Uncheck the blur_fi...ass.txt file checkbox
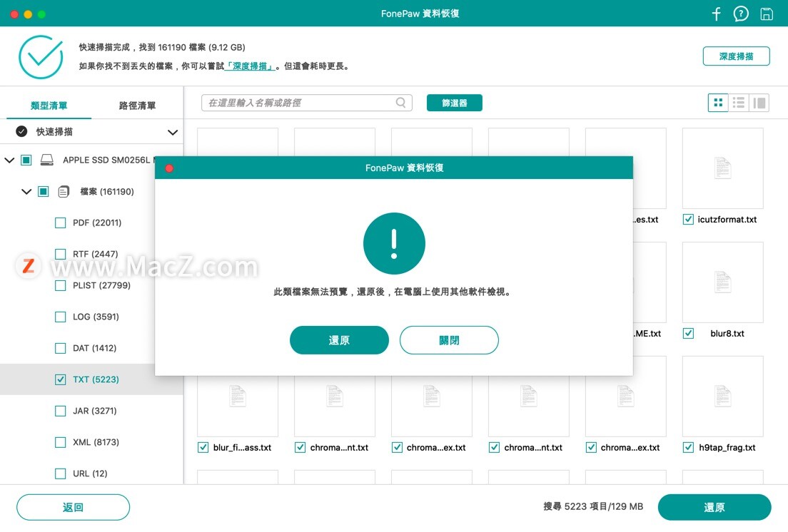The height and width of the screenshot is (532, 788). point(203,447)
